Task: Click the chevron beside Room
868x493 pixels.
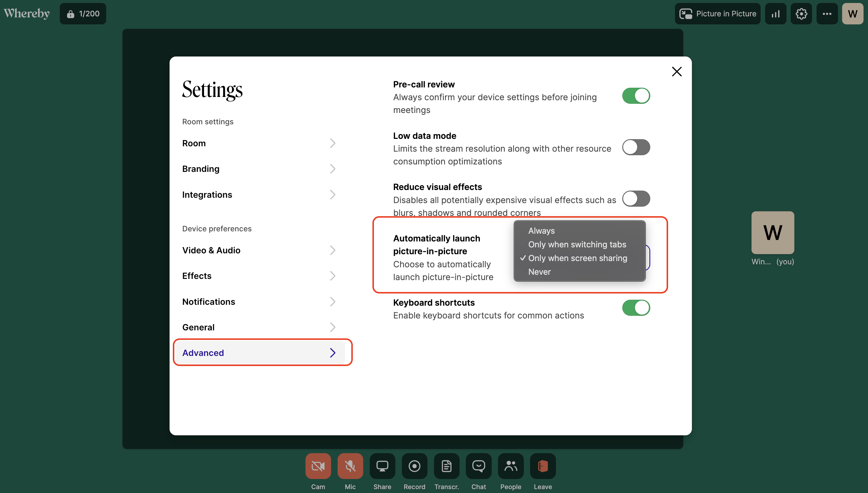Action: [333, 143]
